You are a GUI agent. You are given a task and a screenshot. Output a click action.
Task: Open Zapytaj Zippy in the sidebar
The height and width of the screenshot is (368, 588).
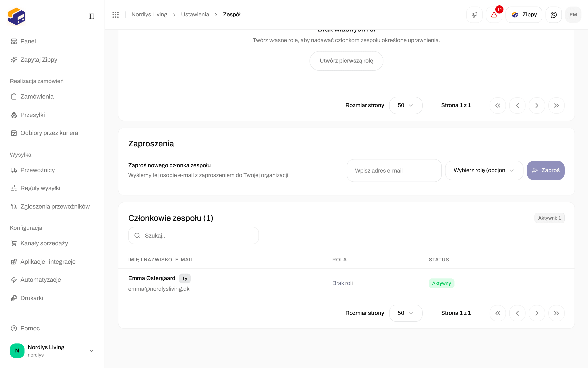coord(52,60)
